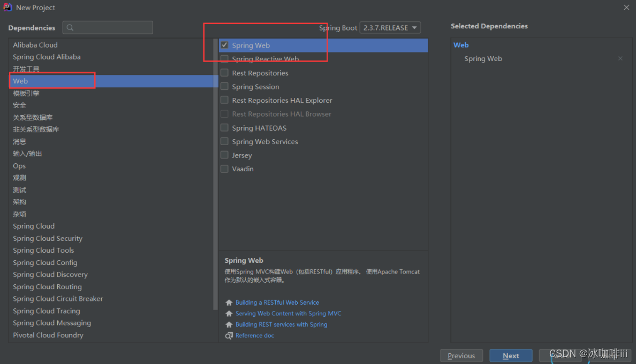Click the Web group header in Selected Dependencies
Image resolution: width=636 pixels, height=364 pixels.
pos(461,45)
